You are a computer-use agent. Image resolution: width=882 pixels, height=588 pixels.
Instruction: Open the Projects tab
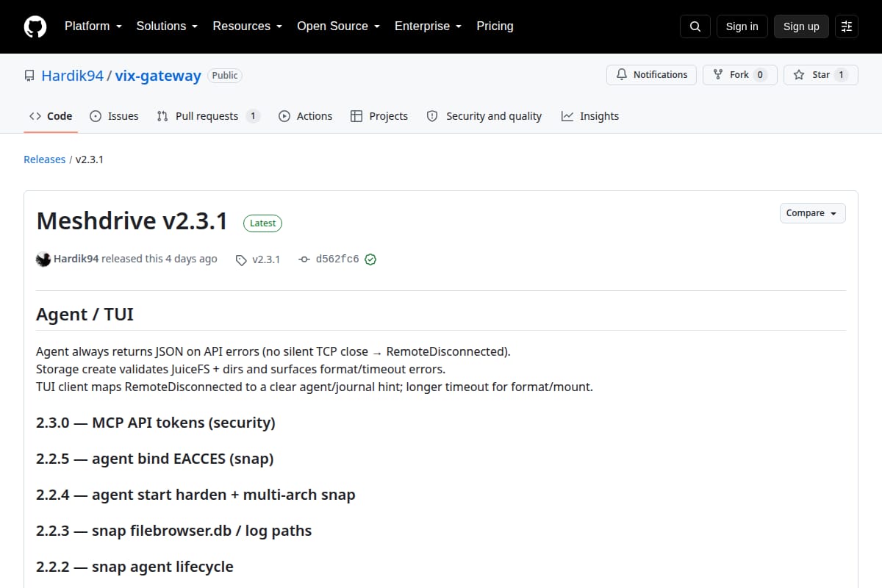379,116
